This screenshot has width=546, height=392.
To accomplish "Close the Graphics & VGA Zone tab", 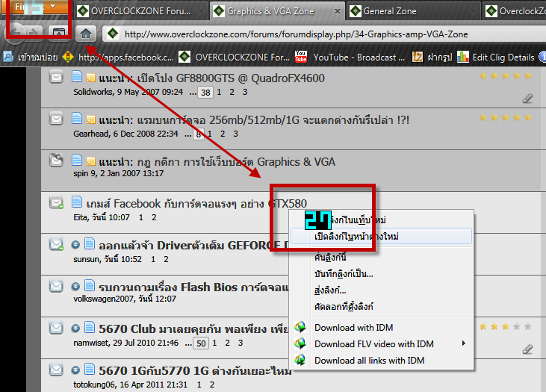I will tap(337, 11).
